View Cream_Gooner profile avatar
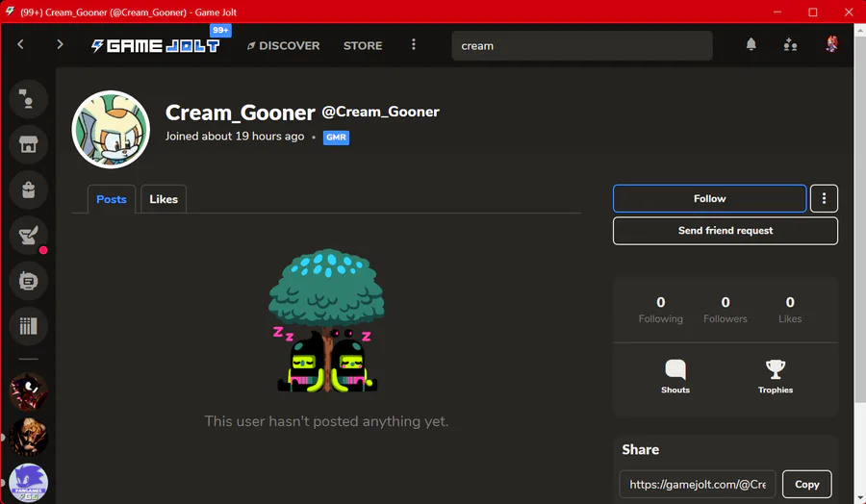This screenshot has height=504, width=866. tap(111, 130)
